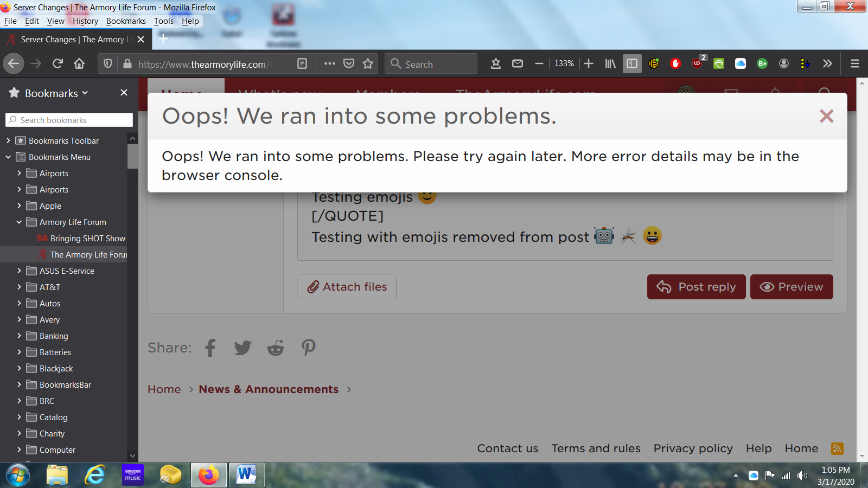Bookmark this page with the star icon
868x488 pixels.
coord(368,64)
